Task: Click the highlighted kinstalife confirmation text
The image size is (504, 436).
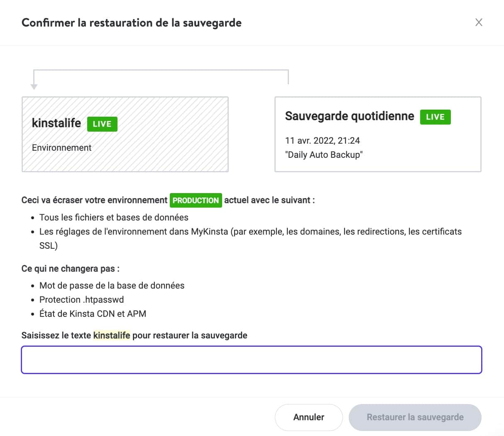Action: pyautogui.click(x=112, y=335)
